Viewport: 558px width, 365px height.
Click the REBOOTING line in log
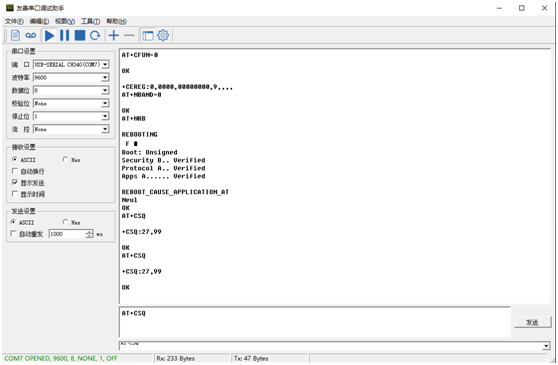(x=140, y=134)
